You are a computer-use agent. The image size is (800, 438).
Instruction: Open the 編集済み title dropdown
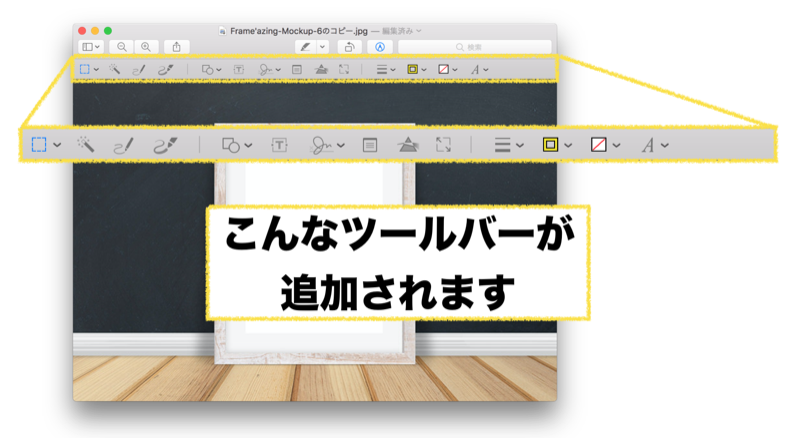[403, 31]
